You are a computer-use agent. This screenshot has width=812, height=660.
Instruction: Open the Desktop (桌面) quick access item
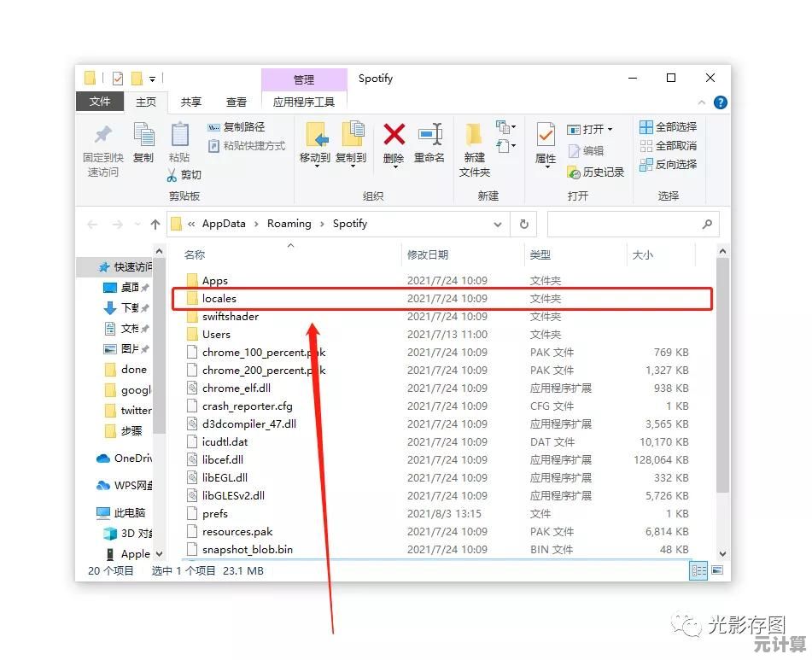pos(126,287)
